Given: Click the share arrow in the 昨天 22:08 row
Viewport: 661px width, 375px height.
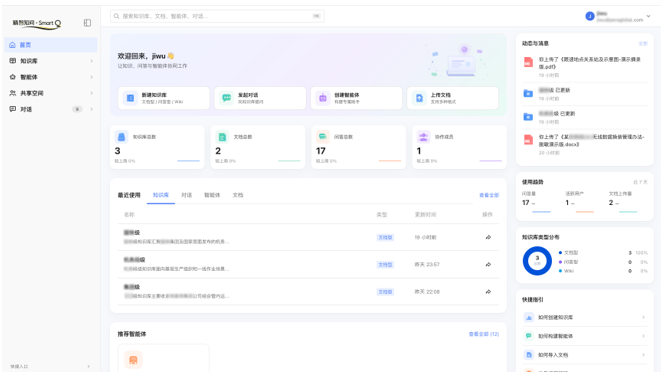Looking at the screenshot, I should [x=488, y=291].
